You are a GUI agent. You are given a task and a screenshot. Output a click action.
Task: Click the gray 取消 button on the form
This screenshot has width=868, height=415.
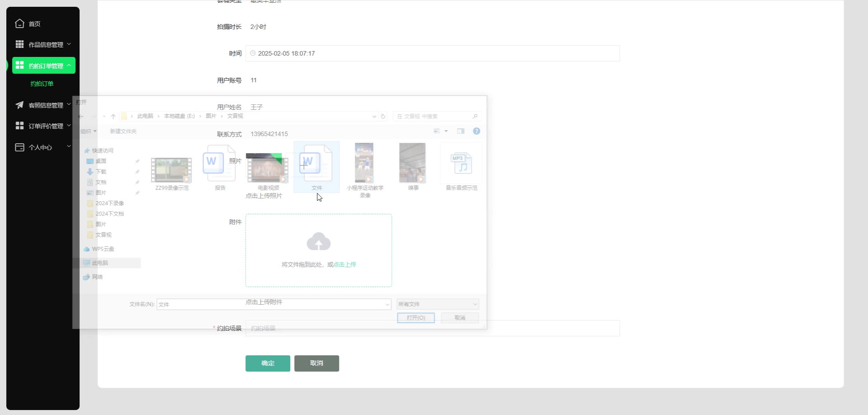(316, 363)
